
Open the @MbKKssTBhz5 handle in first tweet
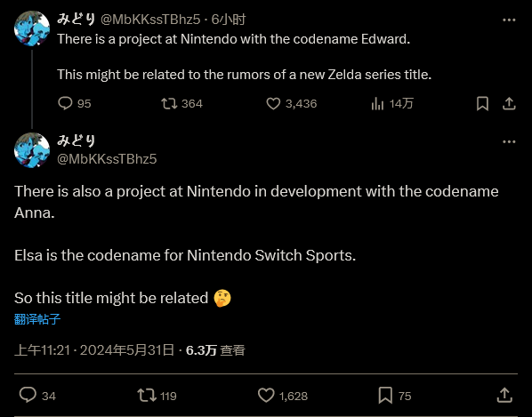(150, 20)
